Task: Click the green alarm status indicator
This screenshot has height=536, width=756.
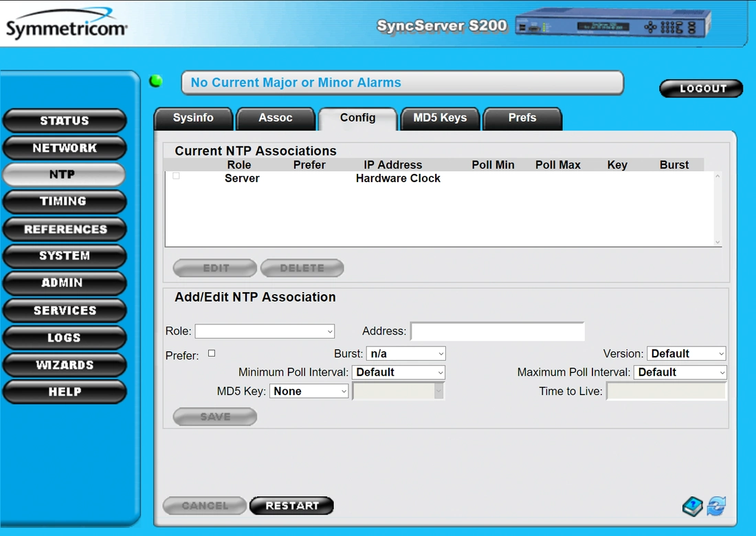Action: 156,81
